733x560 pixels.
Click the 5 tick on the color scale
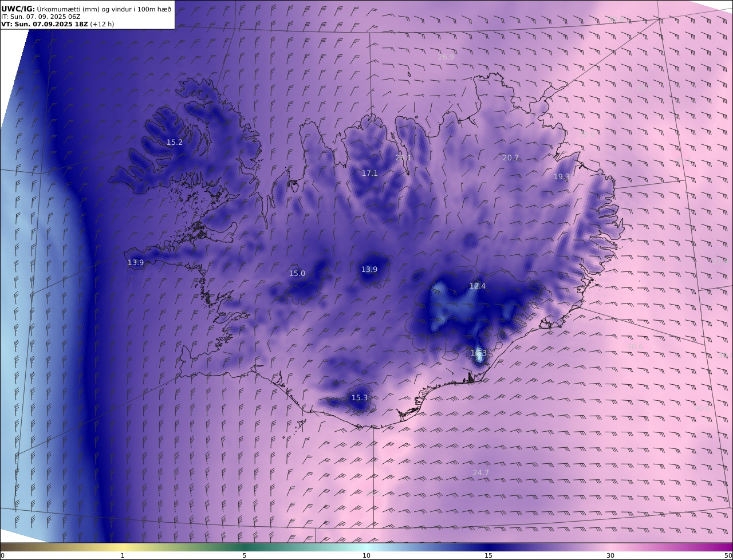point(245,555)
